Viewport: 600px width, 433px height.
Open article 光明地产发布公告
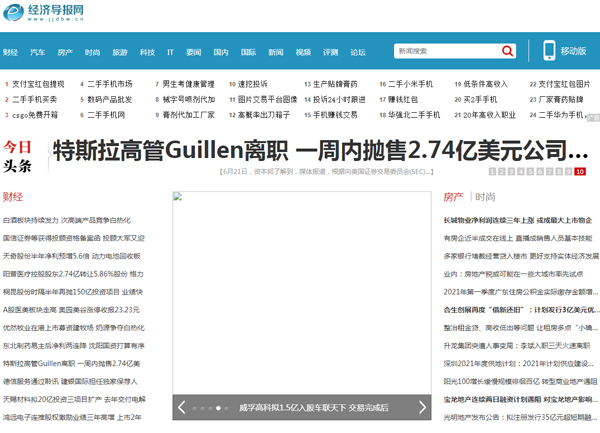(521, 417)
